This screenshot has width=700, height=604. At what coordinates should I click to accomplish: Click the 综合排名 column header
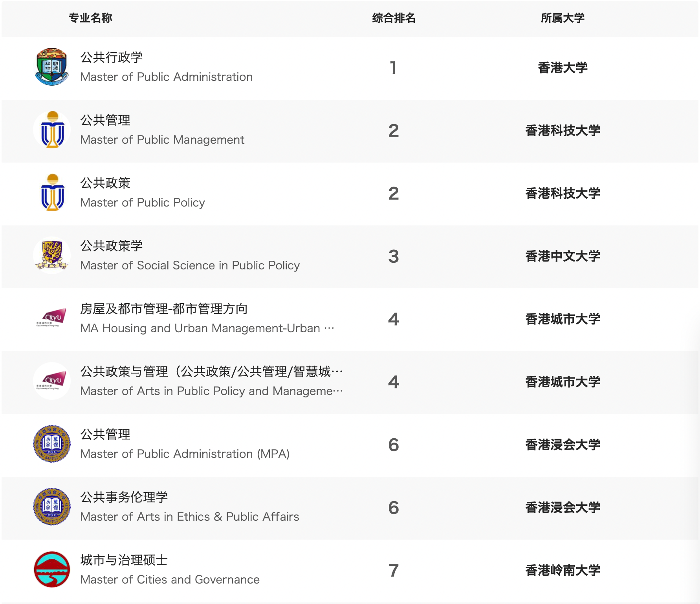(394, 18)
